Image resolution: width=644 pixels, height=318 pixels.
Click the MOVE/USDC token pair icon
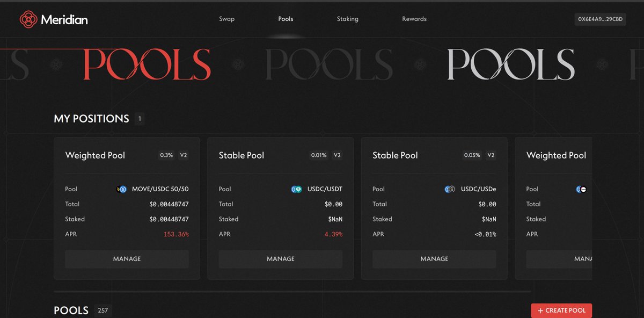tap(121, 189)
